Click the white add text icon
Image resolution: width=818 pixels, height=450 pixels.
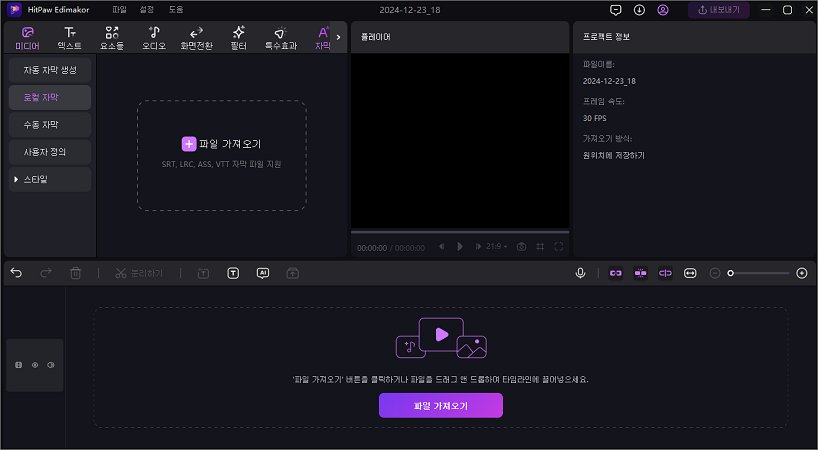[x=233, y=273]
